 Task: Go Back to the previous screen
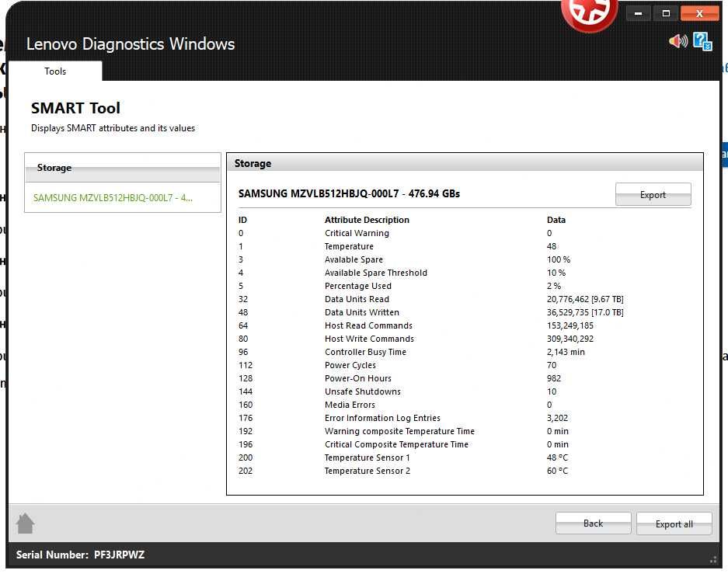click(x=593, y=524)
